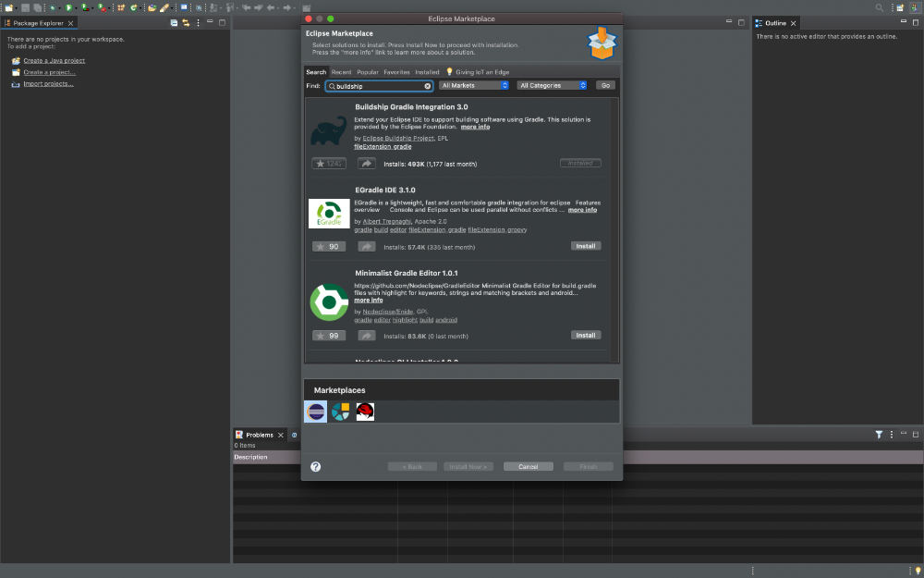Image resolution: width=924 pixels, height=578 pixels.
Task: Open the All Markets dropdown
Action: (x=474, y=85)
